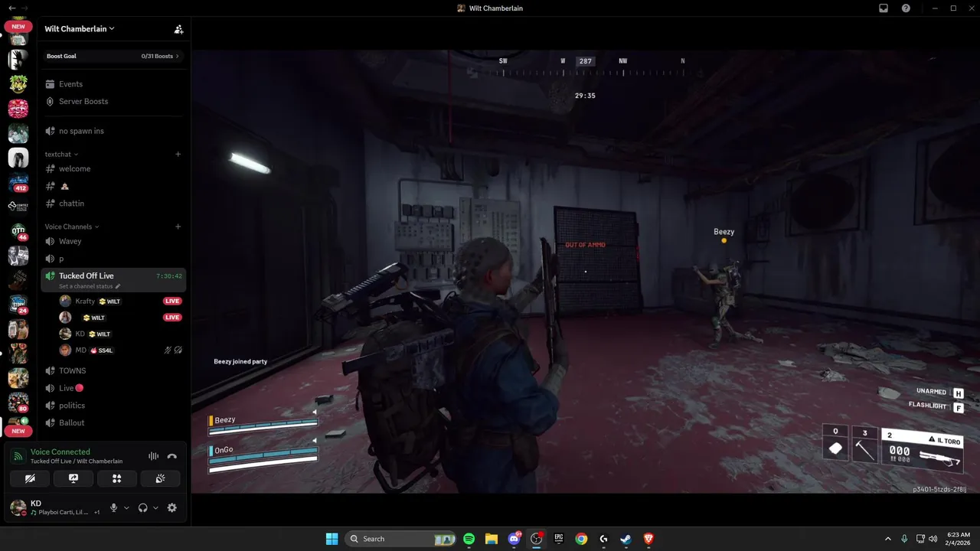The height and width of the screenshot is (551, 980).
Task: Jump to NEW unreads at bottom of server list
Action: [18, 431]
